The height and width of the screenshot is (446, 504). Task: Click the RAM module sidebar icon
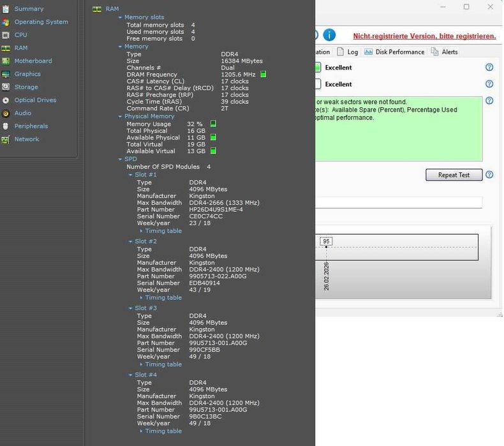tap(6, 48)
